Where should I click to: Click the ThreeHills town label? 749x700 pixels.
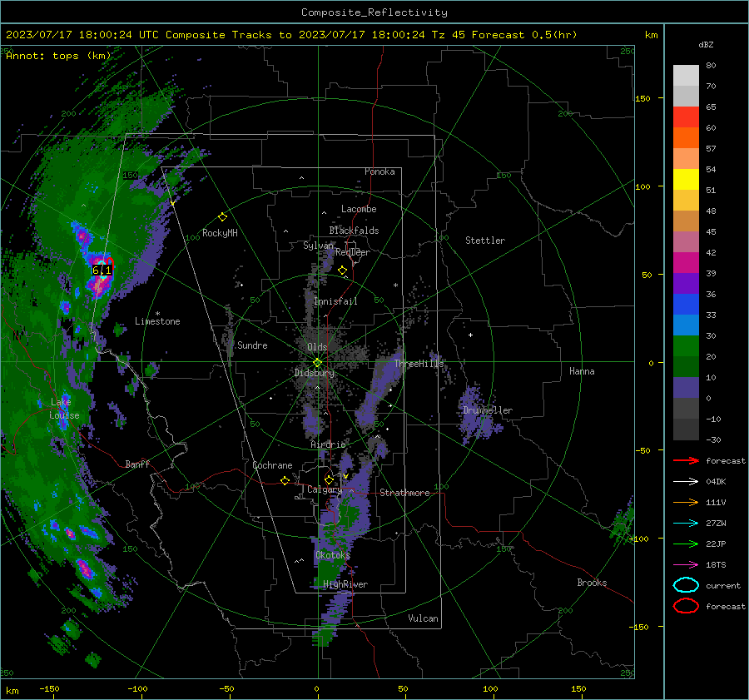[419, 364]
